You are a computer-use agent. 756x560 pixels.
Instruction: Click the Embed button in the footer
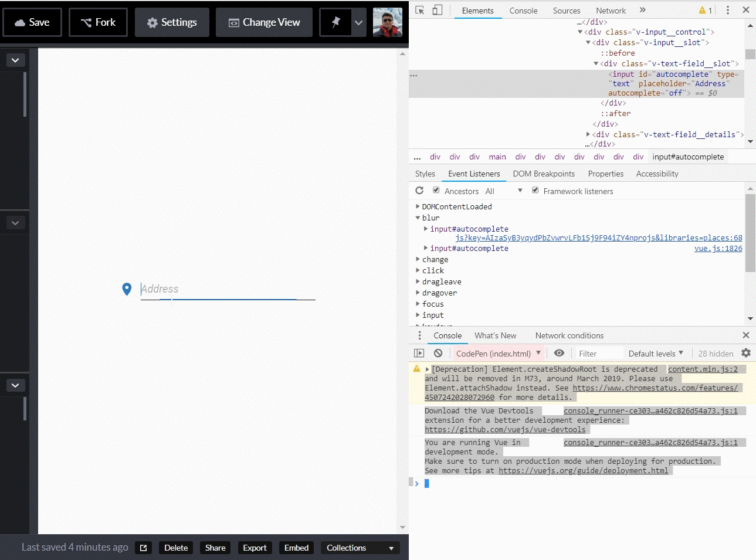click(296, 548)
